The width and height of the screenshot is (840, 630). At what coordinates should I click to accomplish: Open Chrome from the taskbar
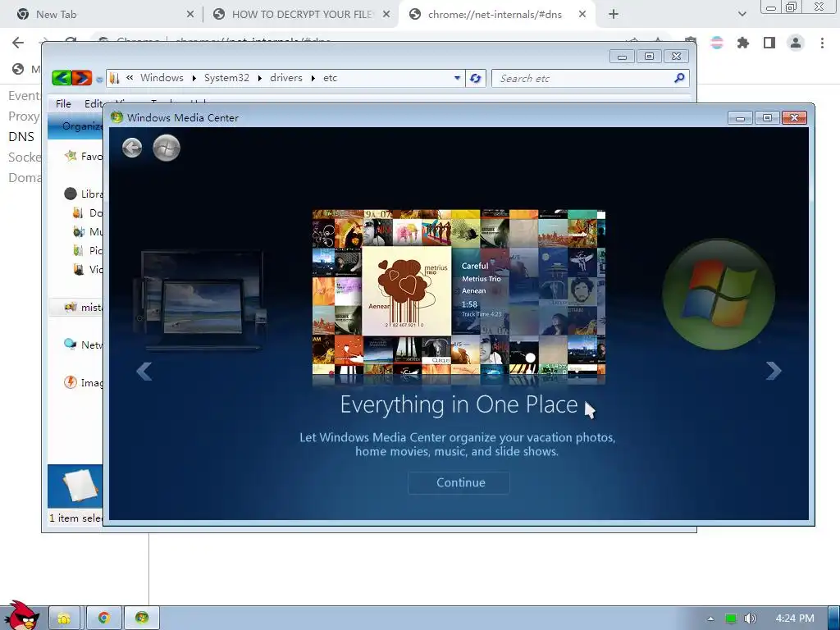[104, 619]
